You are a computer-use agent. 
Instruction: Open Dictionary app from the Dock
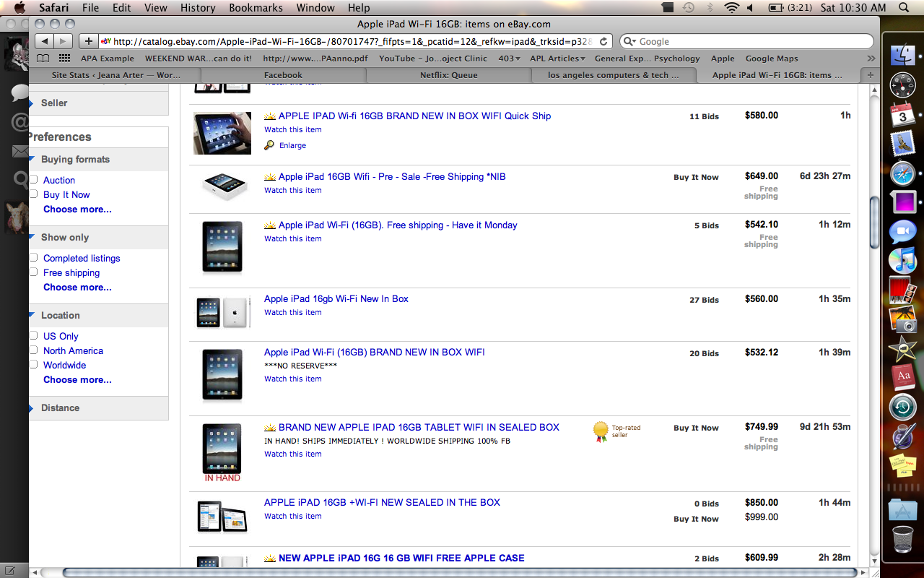click(902, 377)
